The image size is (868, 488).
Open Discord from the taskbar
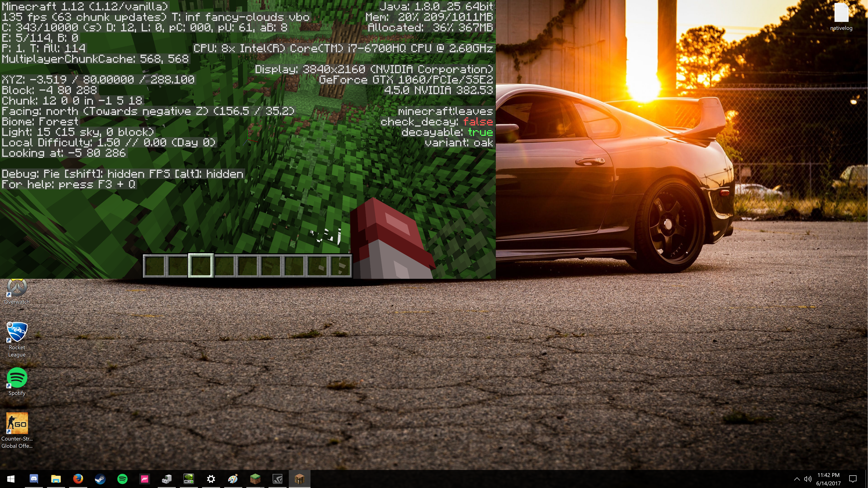34,479
